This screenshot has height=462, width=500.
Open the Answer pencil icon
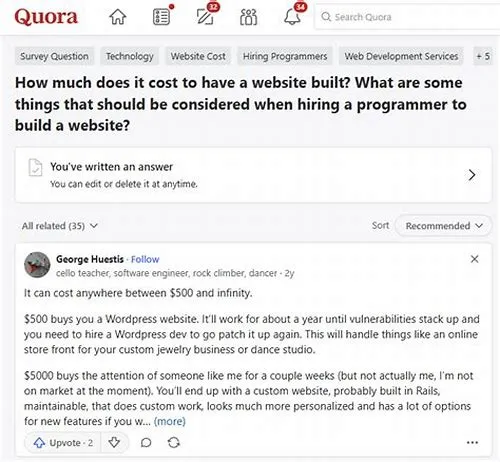click(x=205, y=17)
